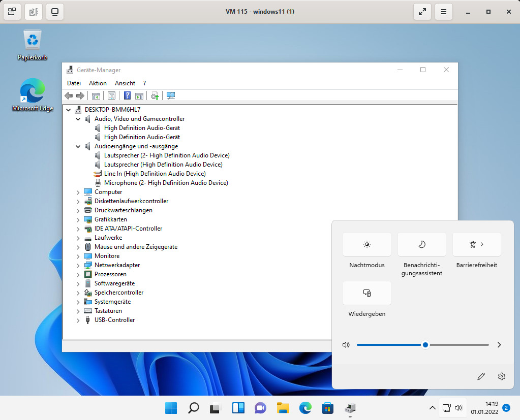This screenshot has width=520, height=420.
Task: Open Task View on the taskbar
Action: click(x=216, y=408)
